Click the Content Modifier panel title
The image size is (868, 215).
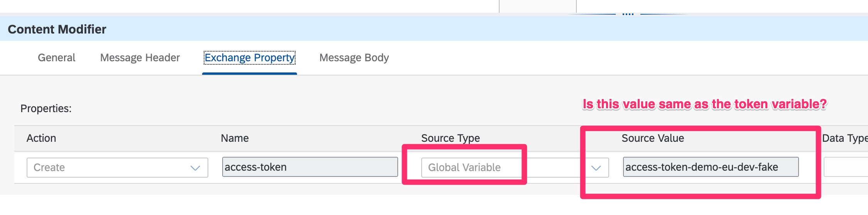(57, 29)
